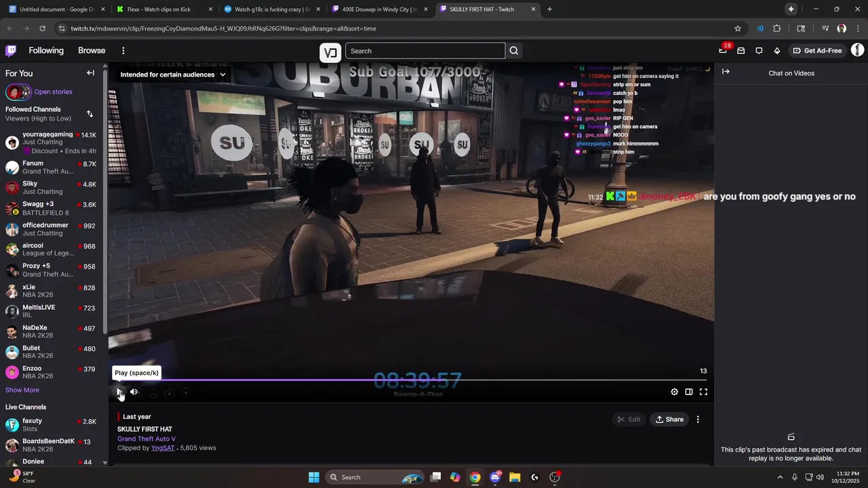Open File Explorer from taskbar
Image resolution: width=868 pixels, height=488 pixels.
click(x=515, y=477)
